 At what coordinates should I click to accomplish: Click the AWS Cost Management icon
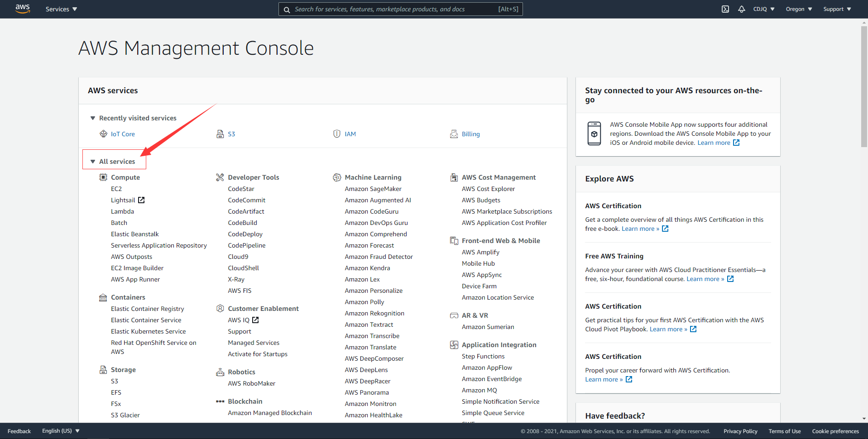click(454, 177)
